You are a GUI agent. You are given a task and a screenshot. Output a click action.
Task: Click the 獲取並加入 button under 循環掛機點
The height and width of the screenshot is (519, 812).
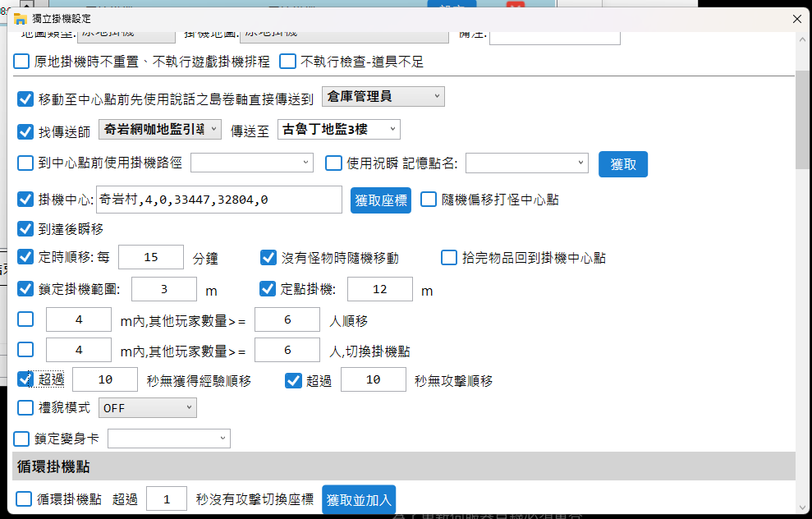pyautogui.click(x=359, y=498)
